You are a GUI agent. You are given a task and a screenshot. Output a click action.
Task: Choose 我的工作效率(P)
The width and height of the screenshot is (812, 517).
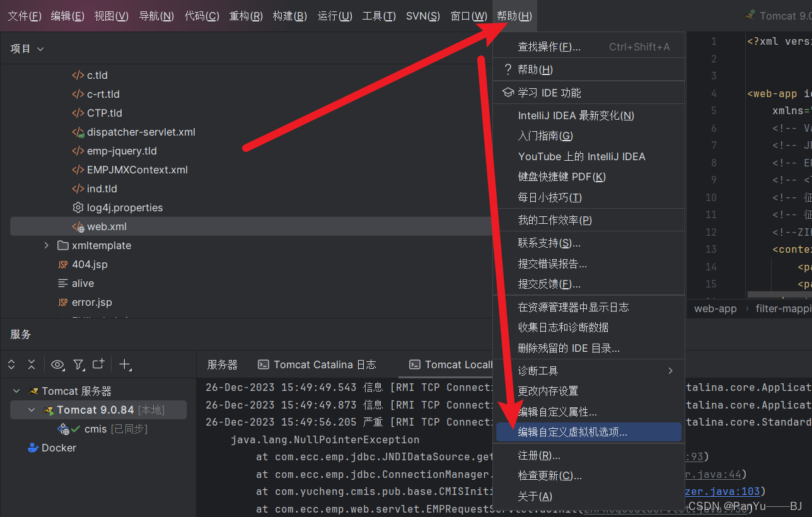point(589,220)
